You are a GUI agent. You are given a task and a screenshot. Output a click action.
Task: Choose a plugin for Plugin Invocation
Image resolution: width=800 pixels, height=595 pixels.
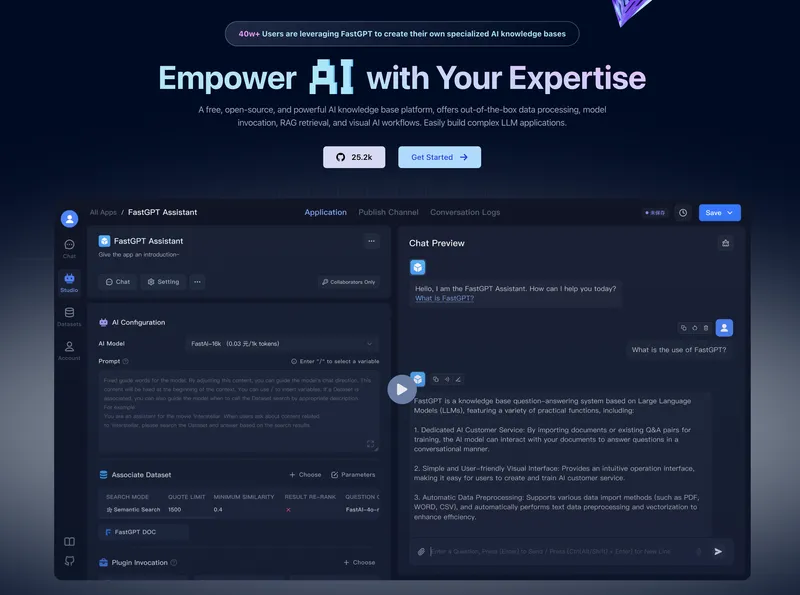[359, 562]
